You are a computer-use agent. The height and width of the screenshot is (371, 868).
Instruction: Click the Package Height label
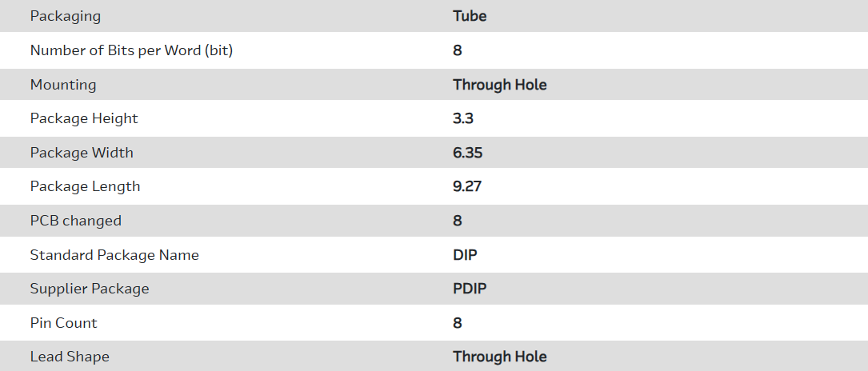coord(84,118)
